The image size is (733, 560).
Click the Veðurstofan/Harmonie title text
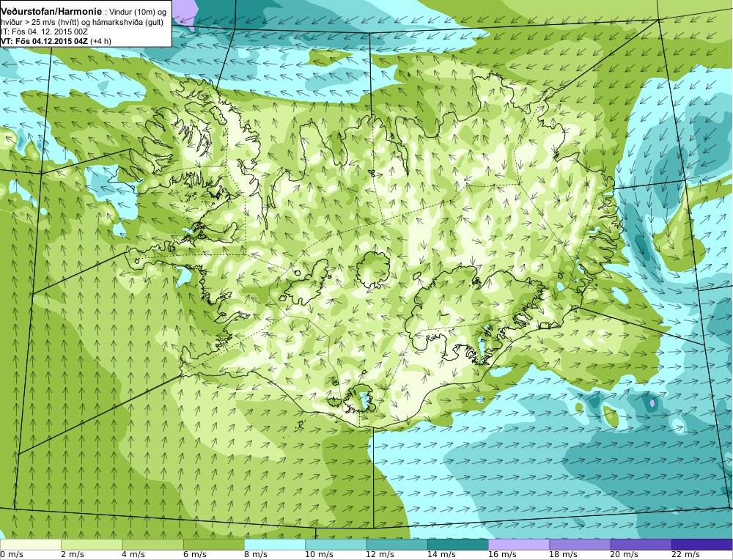[51, 12]
